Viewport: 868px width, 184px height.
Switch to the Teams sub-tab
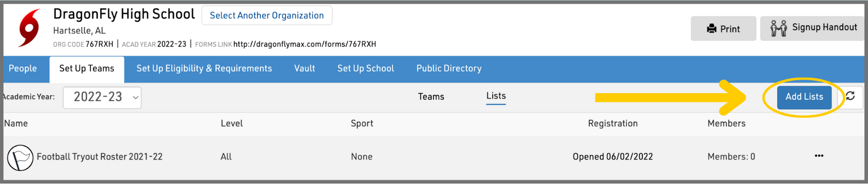[431, 97]
